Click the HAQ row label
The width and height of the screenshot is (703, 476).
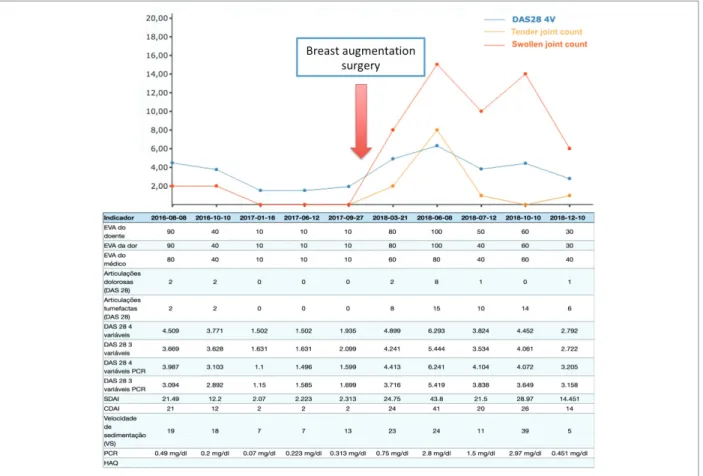(111, 463)
